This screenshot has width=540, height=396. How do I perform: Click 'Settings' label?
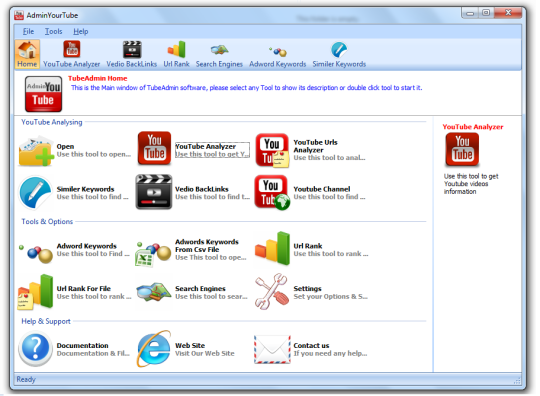307,289
